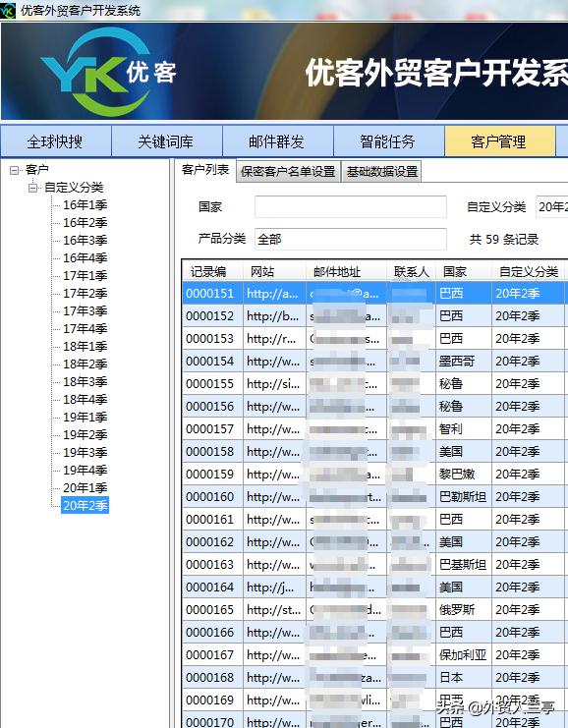Sort by the 联系人 column header
The image size is (568, 728).
pos(412,271)
